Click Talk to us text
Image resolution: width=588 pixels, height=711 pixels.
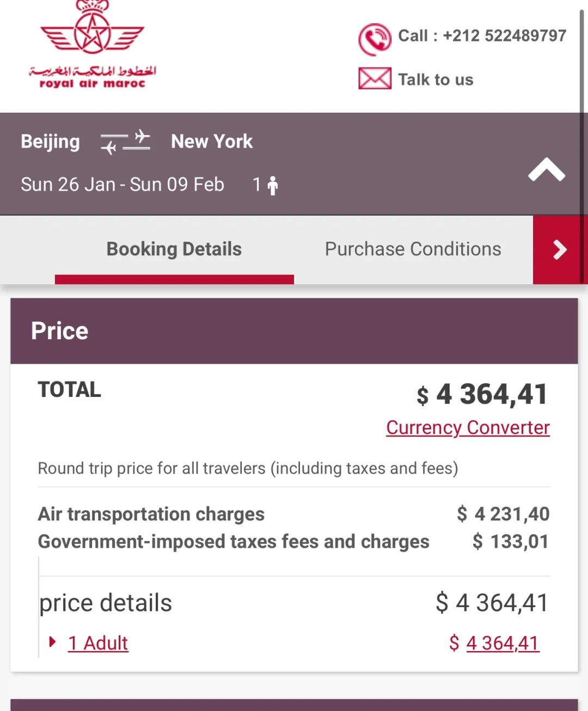[x=436, y=79]
